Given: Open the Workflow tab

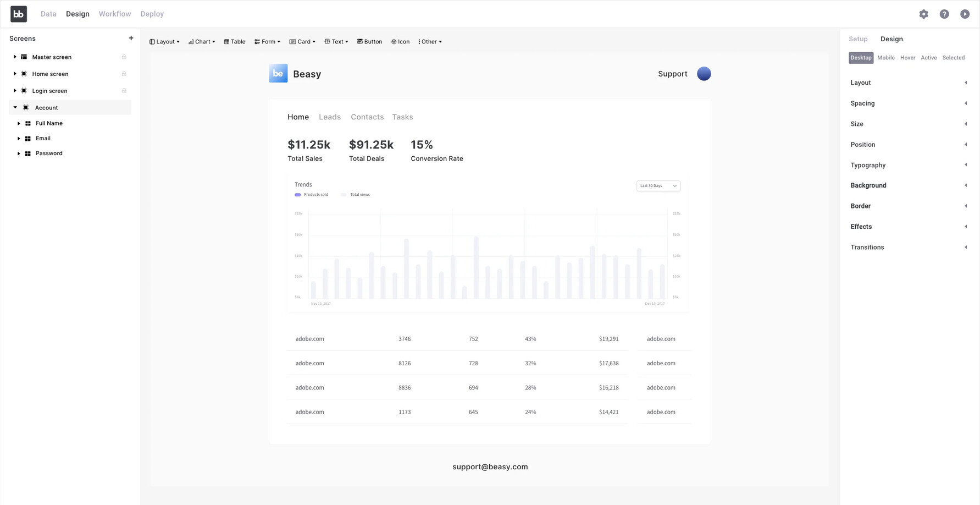Looking at the screenshot, I should tap(115, 14).
